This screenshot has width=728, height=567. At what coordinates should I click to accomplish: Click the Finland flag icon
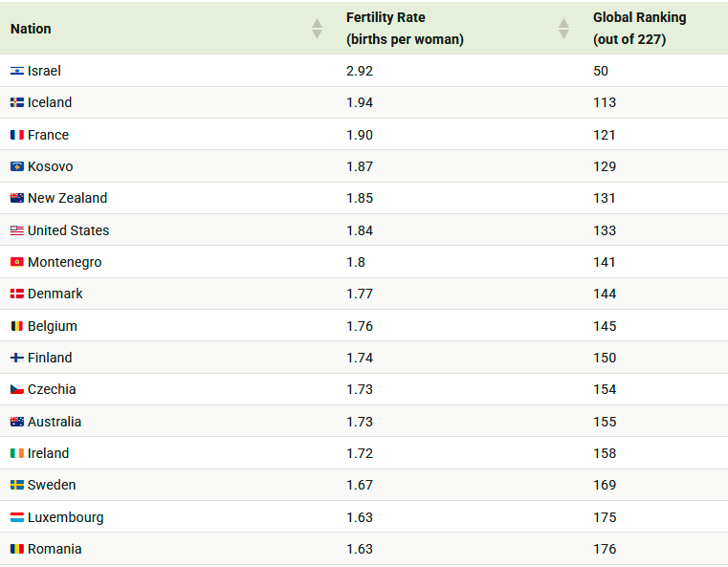pyautogui.click(x=17, y=358)
